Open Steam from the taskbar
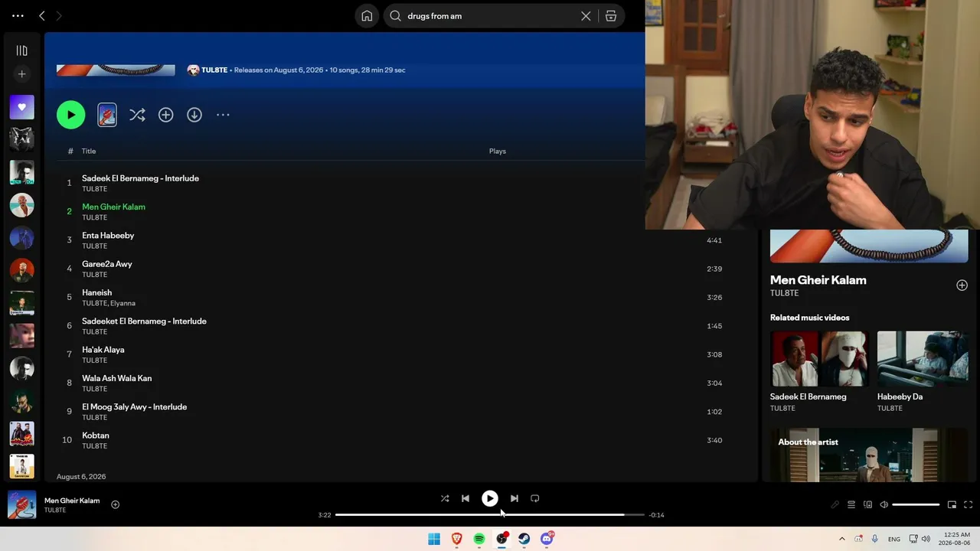Screen dimensions: 980x551 (524, 539)
